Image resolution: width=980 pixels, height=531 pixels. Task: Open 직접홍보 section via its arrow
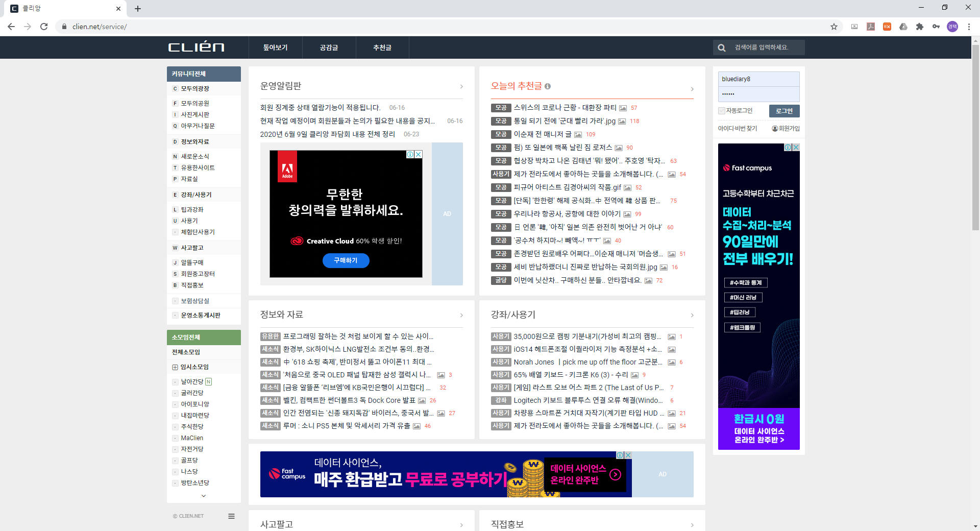(692, 525)
